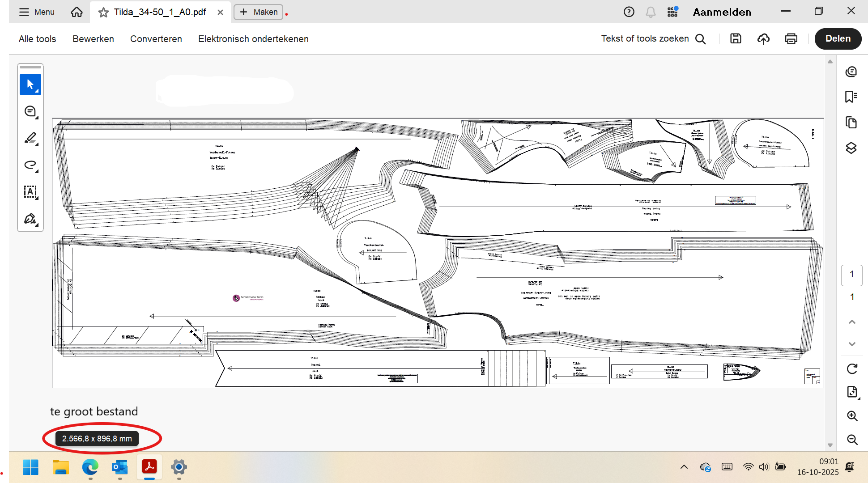868x483 pixels.
Task: Star the Tilda_34-50_1_A0.pdf tab as favorite
Action: click(x=103, y=13)
